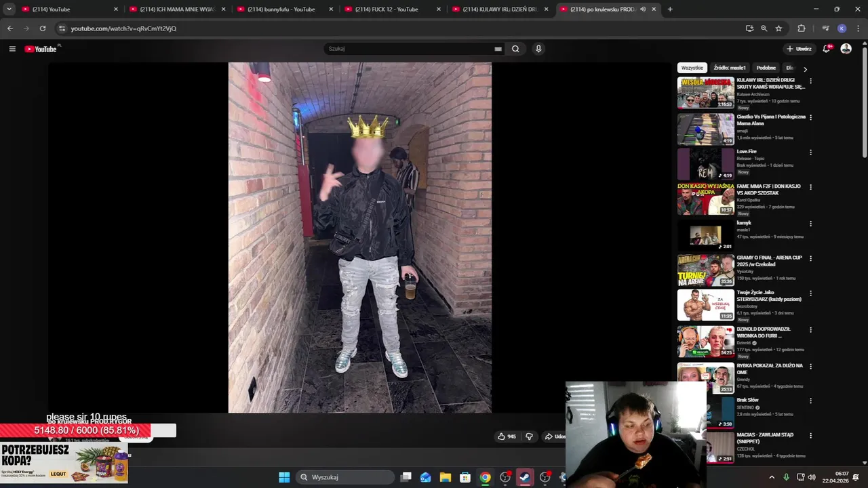Image resolution: width=868 pixels, height=488 pixels.
Task: Mute the tab via speaker icon on active tab
Action: (643, 9)
